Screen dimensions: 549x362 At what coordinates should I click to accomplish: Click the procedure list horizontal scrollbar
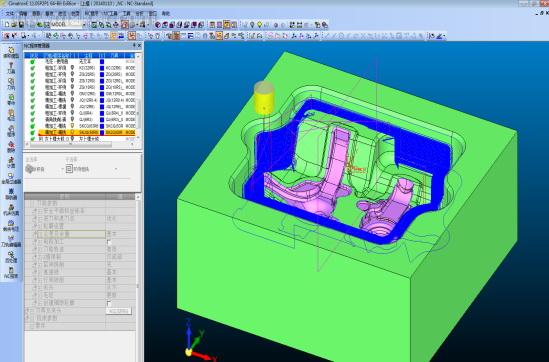[x=71, y=144]
